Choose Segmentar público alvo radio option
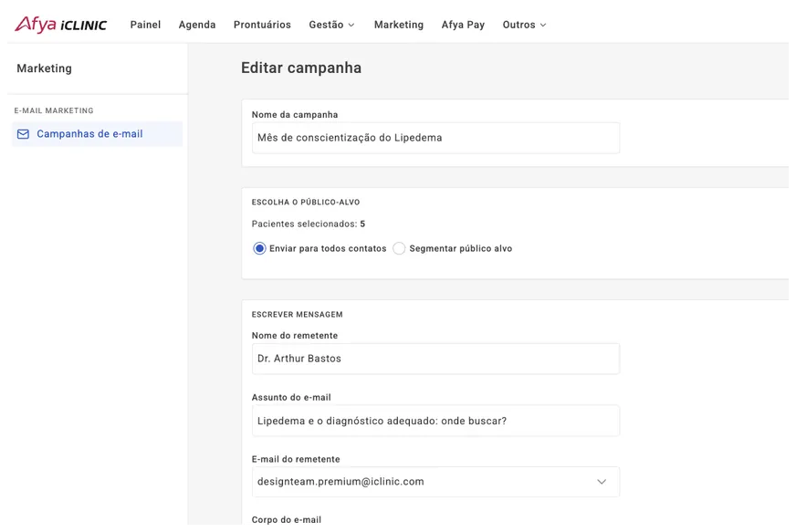Image resolution: width=796 pixels, height=532 pixels. pos(399,248)
